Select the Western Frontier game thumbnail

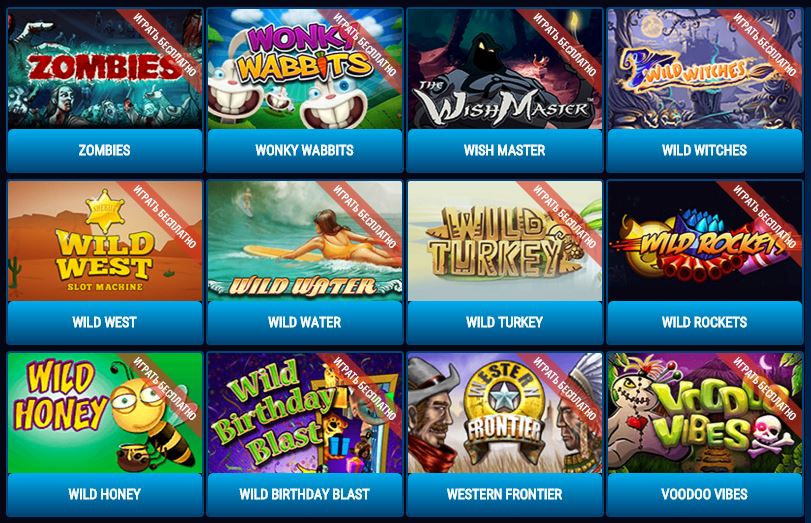coord(505,413)
